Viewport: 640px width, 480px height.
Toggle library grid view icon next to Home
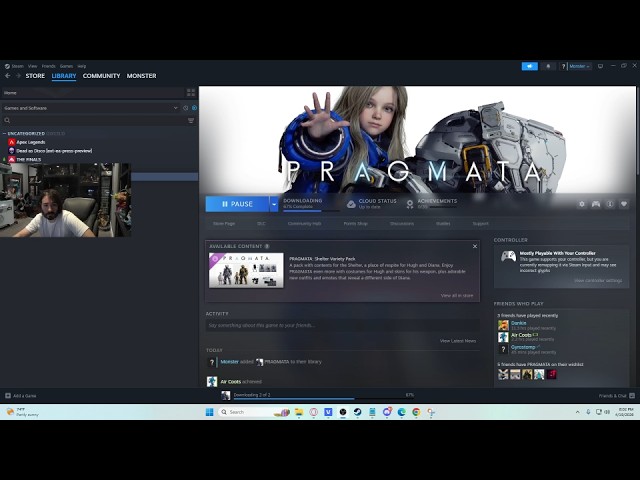point(191,92)
